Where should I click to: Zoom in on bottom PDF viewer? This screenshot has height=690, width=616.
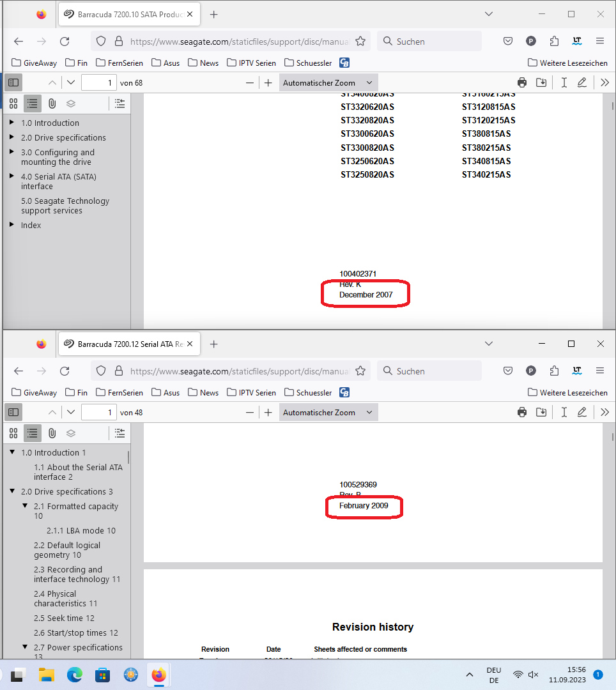[x=268, y=412]
